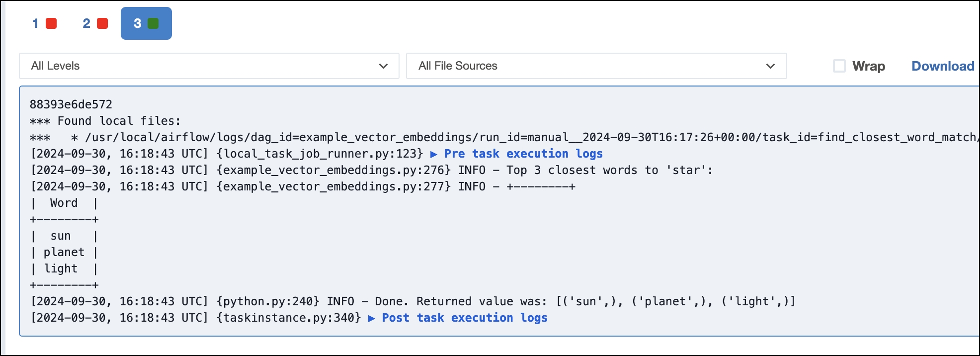
Task: Click the triangle arrow before Pre task execution logs
Action: click(433, 154)
